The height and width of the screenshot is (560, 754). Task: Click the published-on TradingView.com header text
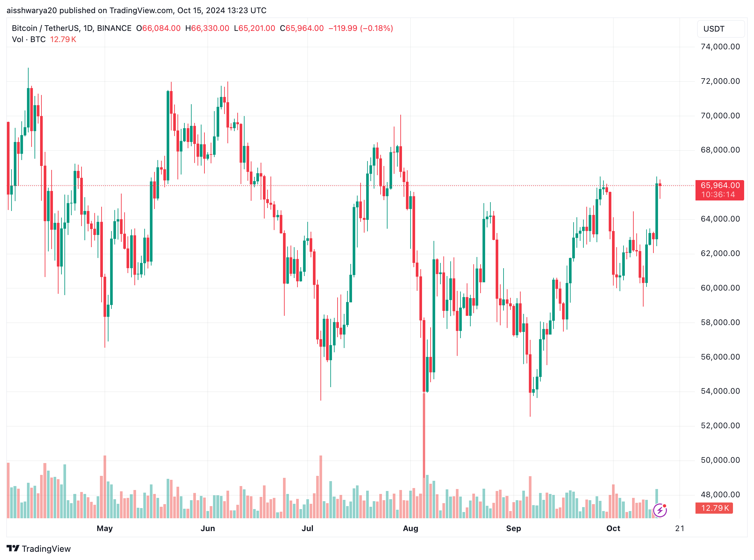click(x=136, y=11)
